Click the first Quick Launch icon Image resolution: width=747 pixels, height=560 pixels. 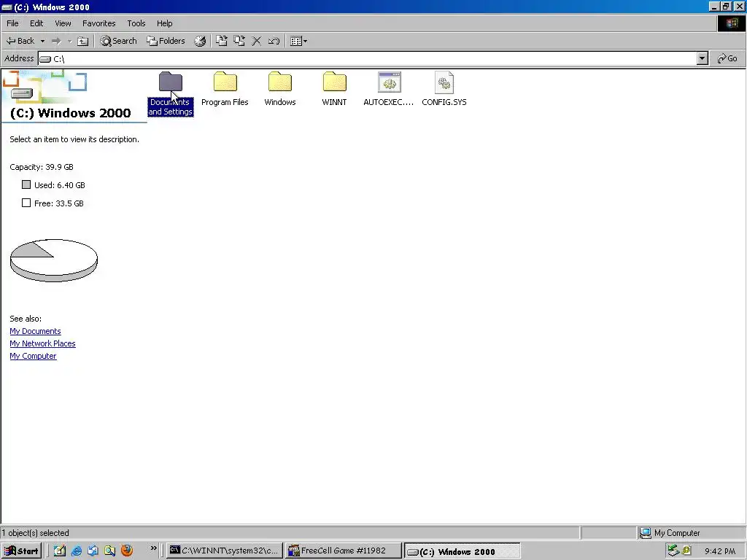pos(60,551)
